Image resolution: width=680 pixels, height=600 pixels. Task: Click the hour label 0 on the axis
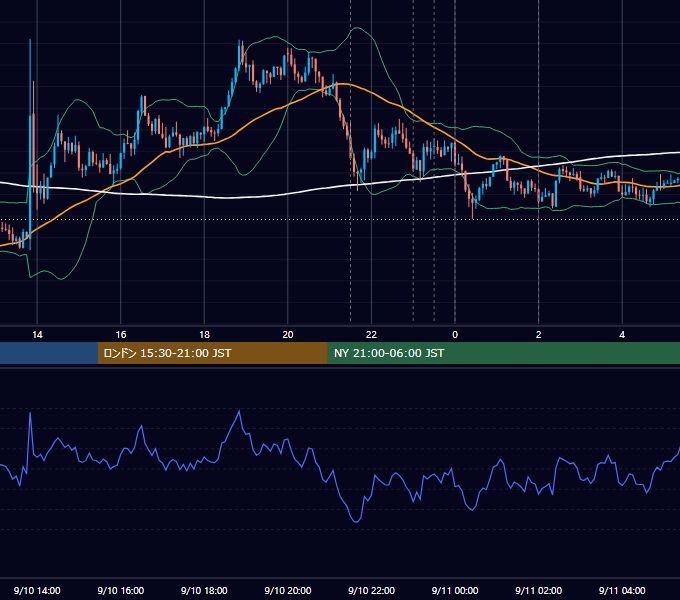(x=455, y=335)
